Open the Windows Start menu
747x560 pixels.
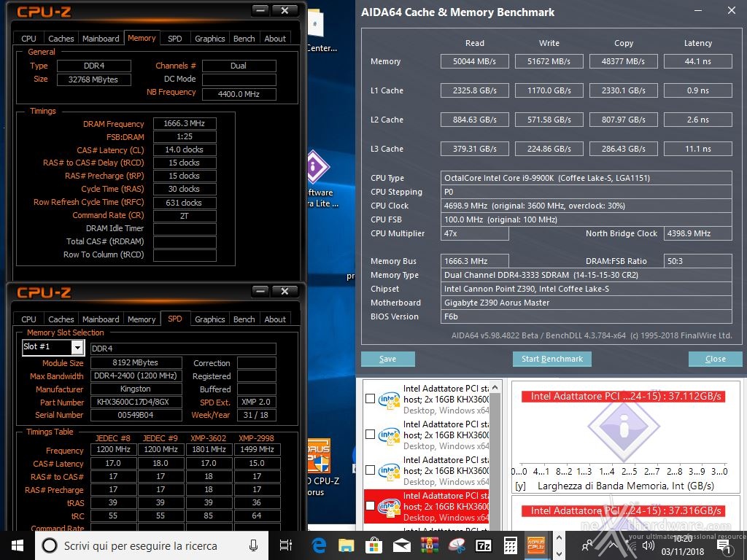[x=18, y=545]
